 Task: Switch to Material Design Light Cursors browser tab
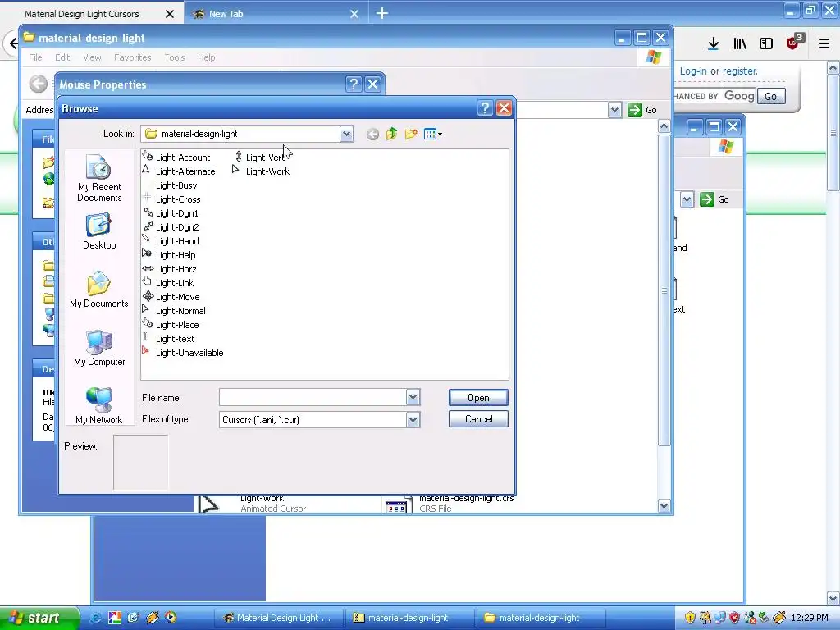pos(82,14)
